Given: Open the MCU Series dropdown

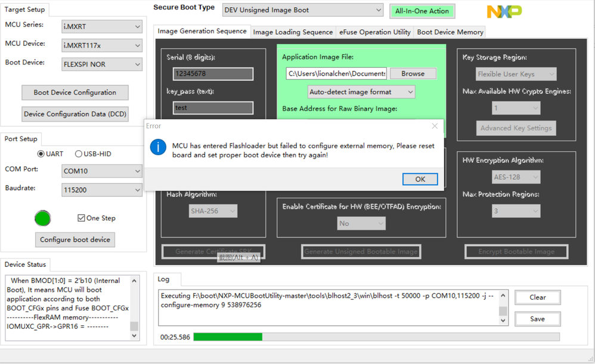Looking at the screenshot, I should 102,27.
